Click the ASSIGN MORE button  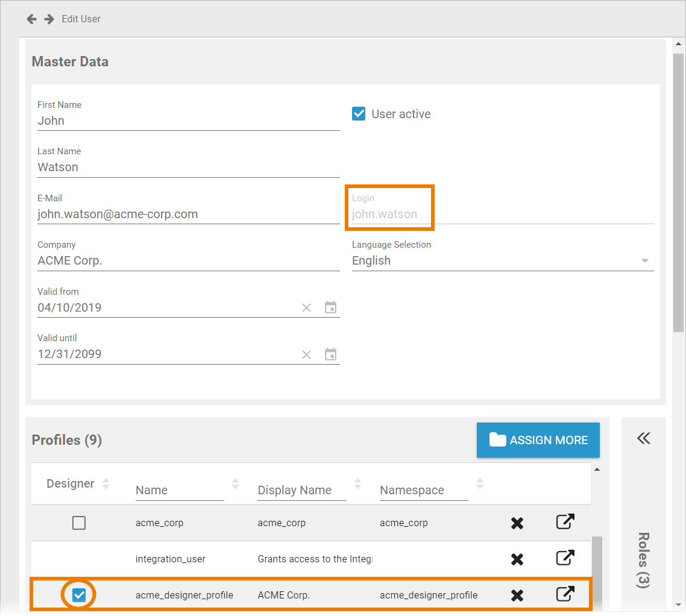coord(538,440)
